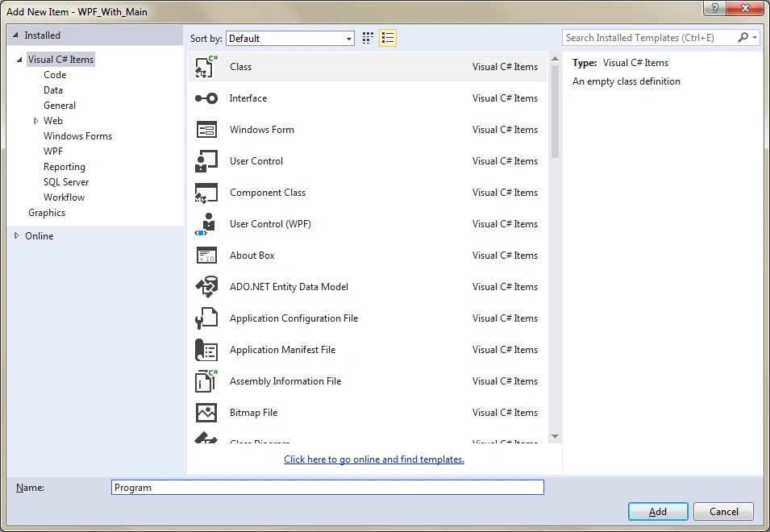Click the Search Installed Templates field
770x532 pixels.
tap(649, 38)
